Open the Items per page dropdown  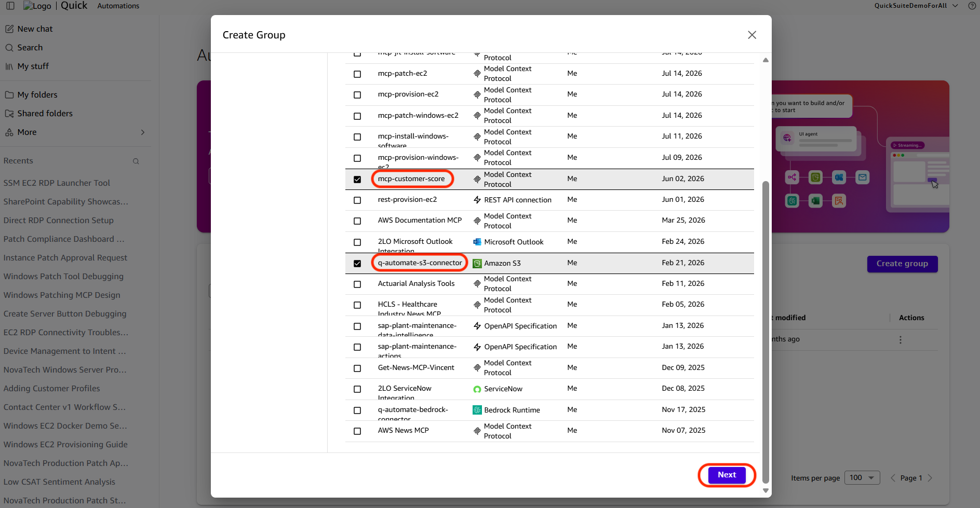click(862, 478)
